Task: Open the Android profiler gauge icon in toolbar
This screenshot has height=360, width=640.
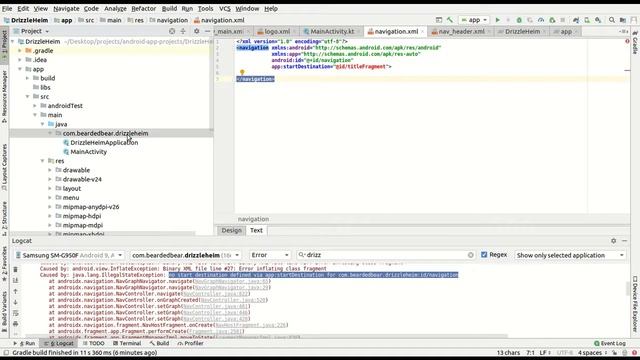Action: click(x=541, y=20)
